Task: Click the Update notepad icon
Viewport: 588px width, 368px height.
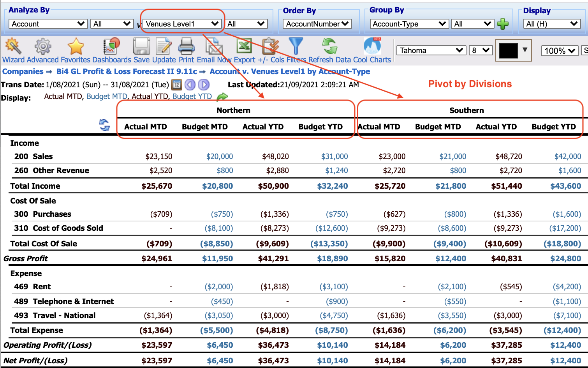Action: point(164,46)
